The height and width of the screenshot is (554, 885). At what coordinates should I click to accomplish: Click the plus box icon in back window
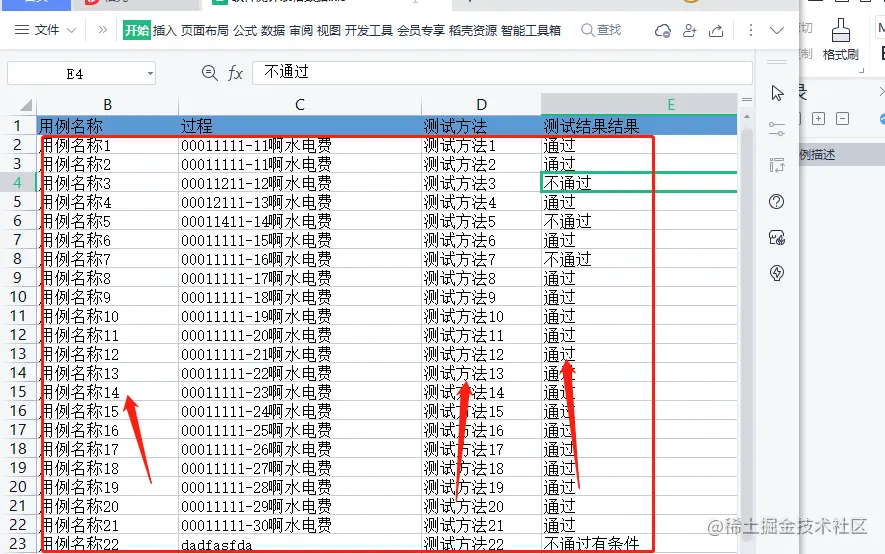818,118
